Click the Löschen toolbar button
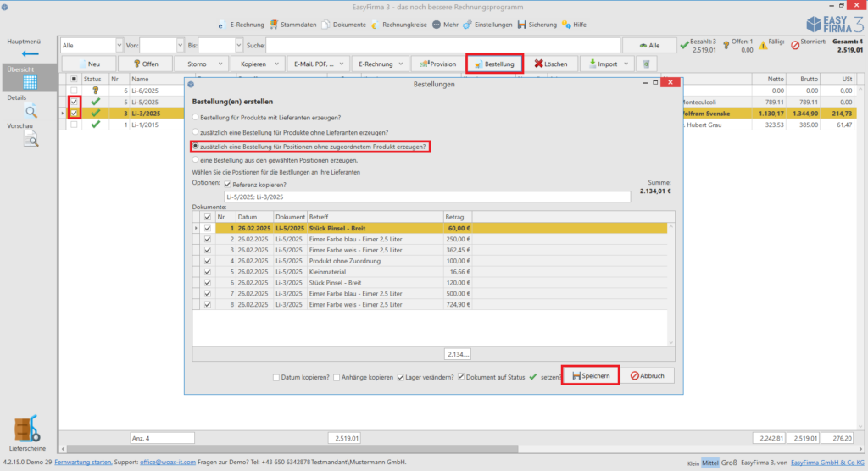Screen dimensions: 868x471 coord(551,64)
